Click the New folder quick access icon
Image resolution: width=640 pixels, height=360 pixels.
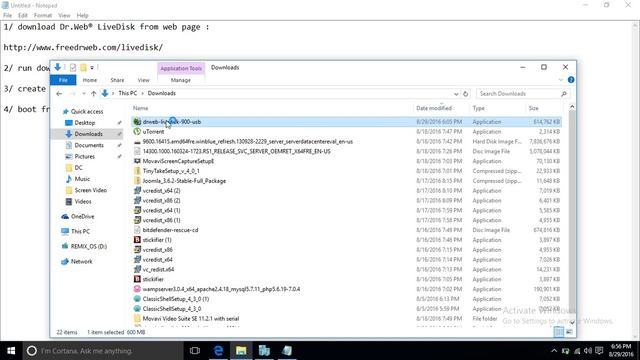[x=83, y=67]
